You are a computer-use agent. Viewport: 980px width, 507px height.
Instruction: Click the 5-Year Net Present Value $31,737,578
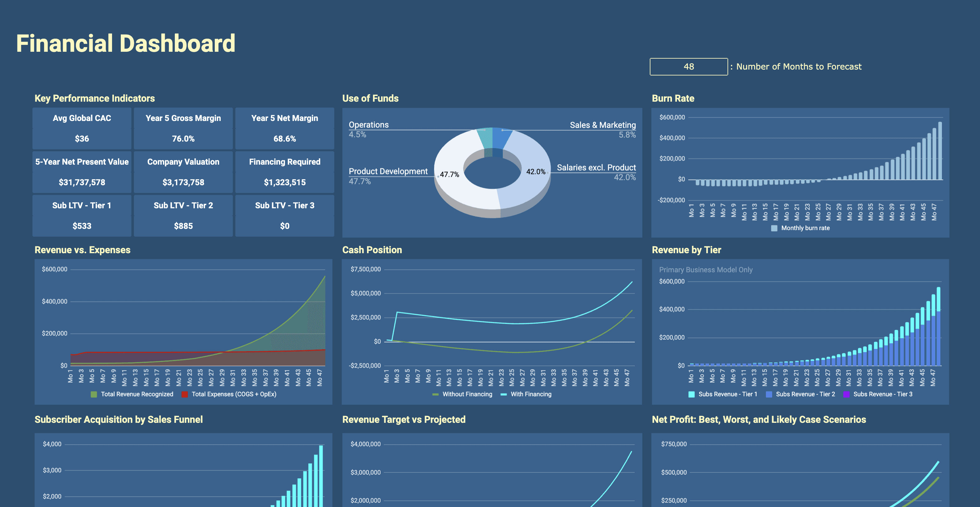click(82, 182)
